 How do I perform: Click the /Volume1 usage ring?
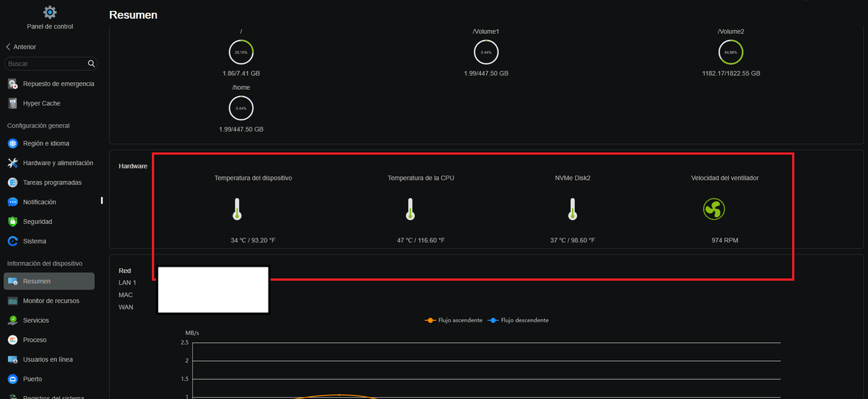point(486,52)
